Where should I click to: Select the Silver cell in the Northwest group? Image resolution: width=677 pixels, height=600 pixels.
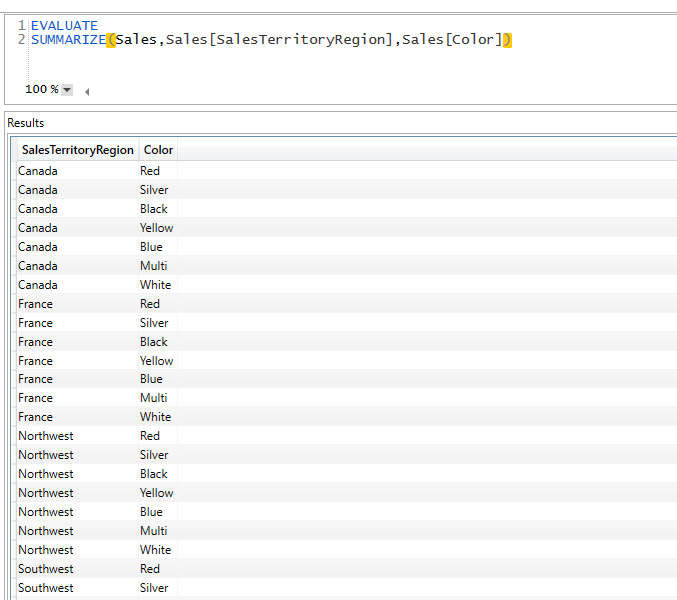pyautogui.click(x=158, y=455)
